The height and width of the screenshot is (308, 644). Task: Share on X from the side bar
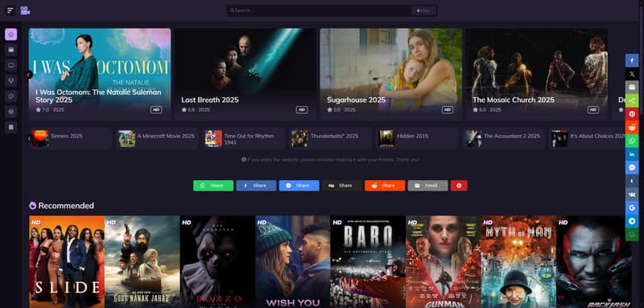[632, 74]
